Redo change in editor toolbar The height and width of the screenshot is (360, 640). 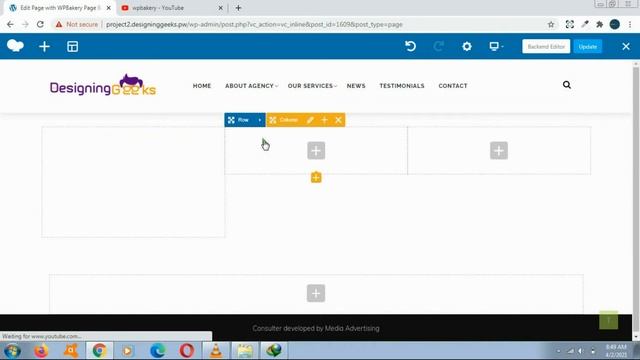pyautogui.click(x=438, y=46)
